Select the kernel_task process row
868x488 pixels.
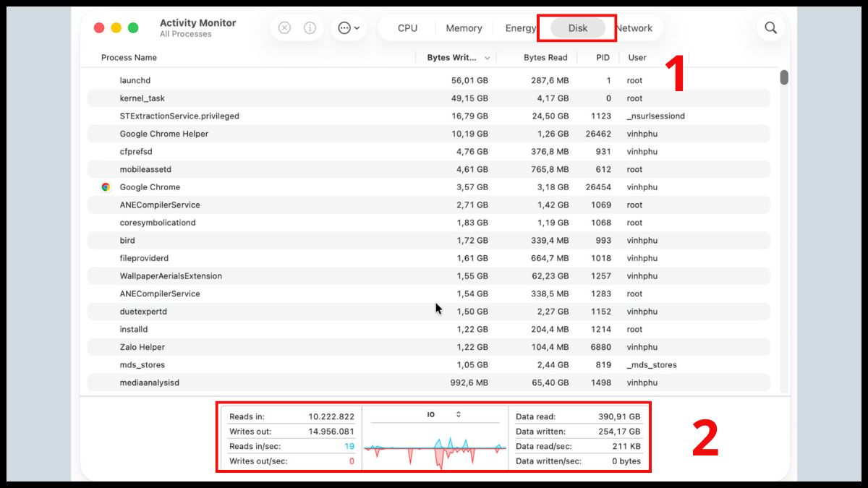point(142,98)
